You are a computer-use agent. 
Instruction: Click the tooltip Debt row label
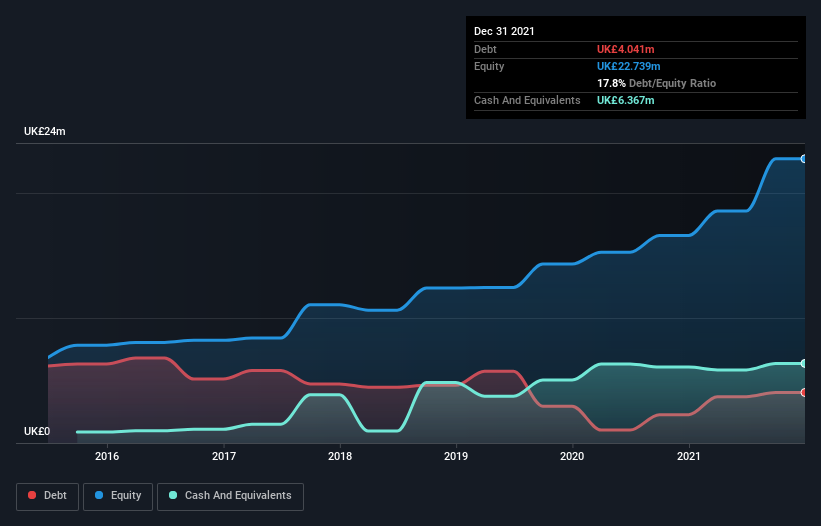click(x=485, y=49)
